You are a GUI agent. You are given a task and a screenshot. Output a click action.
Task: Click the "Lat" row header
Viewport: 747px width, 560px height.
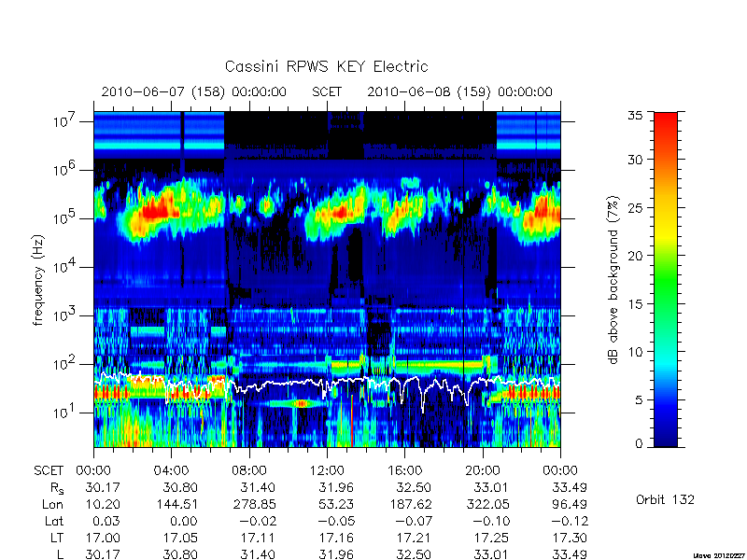54,522
